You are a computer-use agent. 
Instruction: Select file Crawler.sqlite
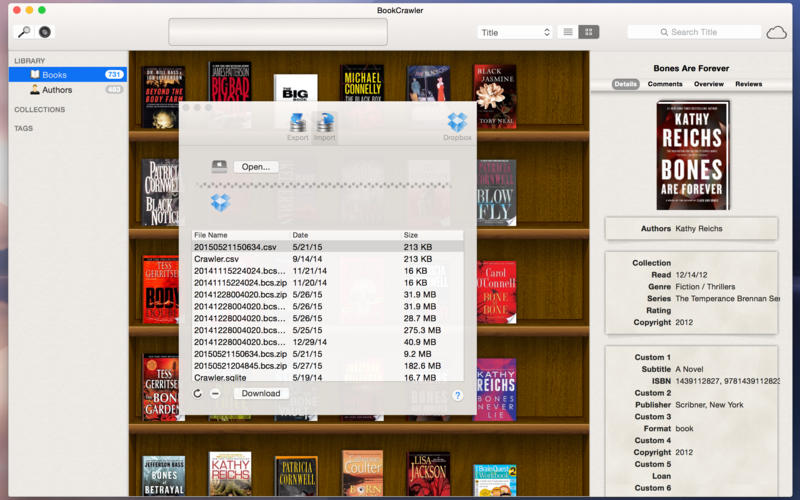point(328,377)
